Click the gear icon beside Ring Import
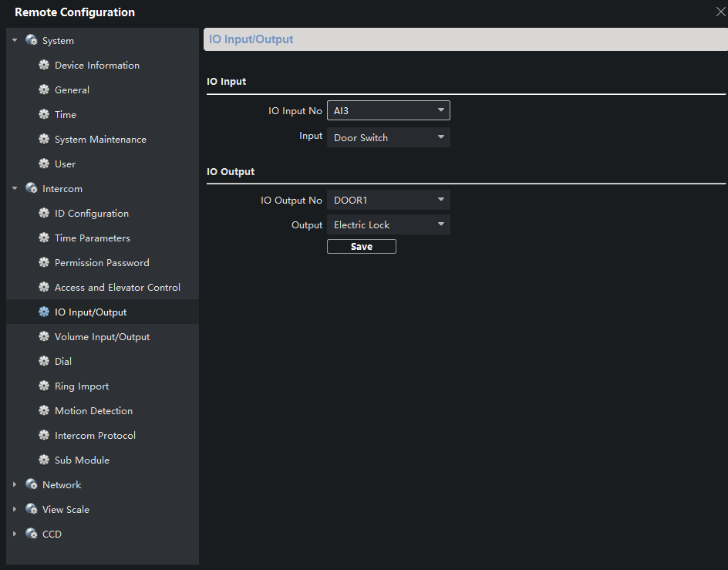 click(x=44, y=386)
